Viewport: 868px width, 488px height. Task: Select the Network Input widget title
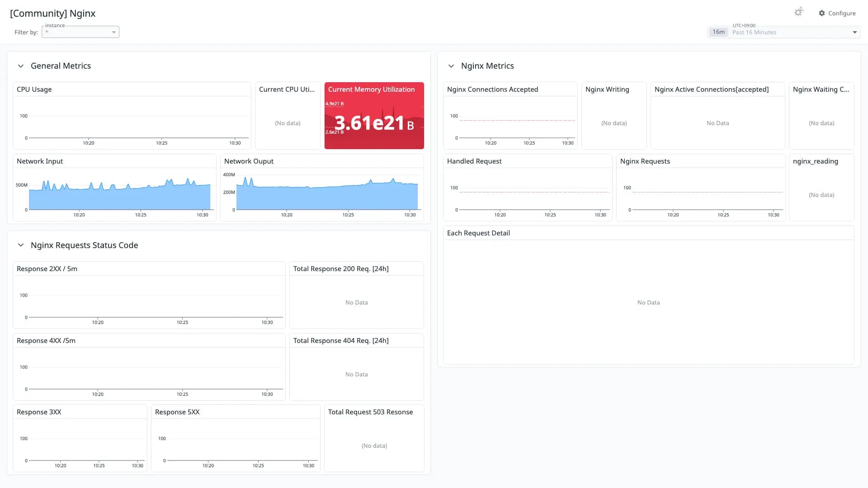40,161
